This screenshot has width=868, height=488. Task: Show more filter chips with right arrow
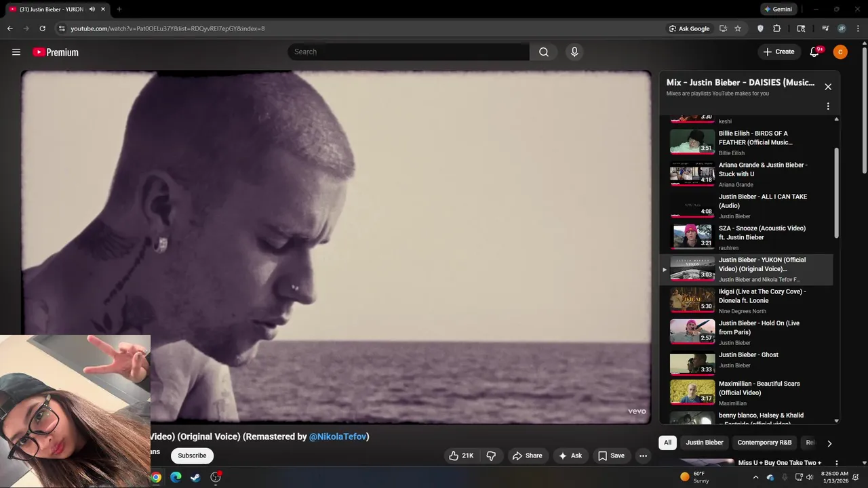pos(829,443)
